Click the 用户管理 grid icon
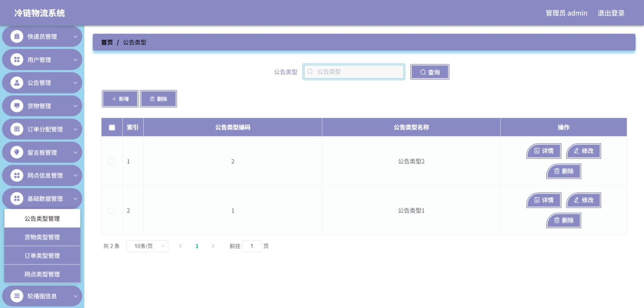Viewport: 644px width, 308px height. click(x=17, y=59)
